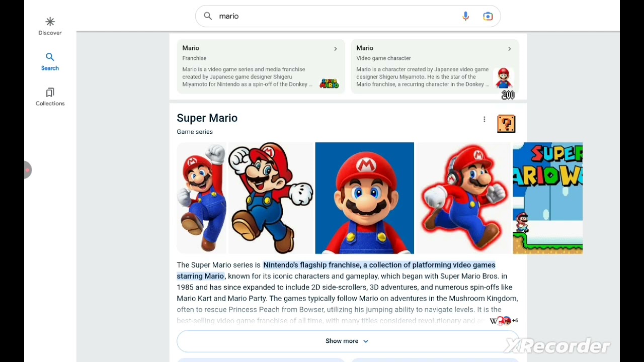This screenshot has width=644, height=362.
Task: Click the question block icon
Action: (x=506, y=124)
